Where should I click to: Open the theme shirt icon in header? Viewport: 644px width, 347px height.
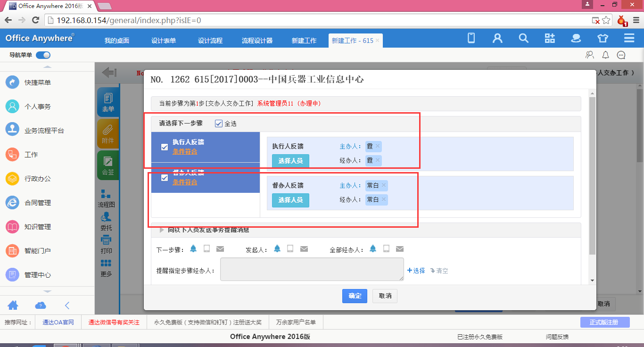click(x=603, y=39)
